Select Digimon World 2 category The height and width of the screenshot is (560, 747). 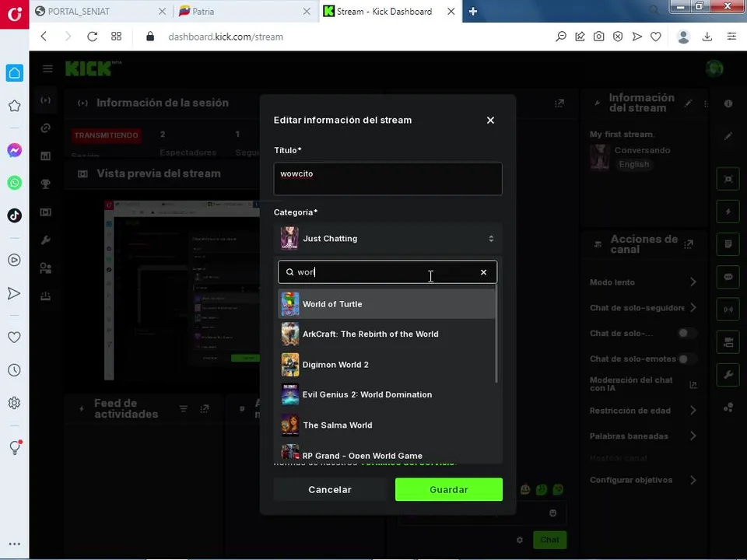click(387, 365)
